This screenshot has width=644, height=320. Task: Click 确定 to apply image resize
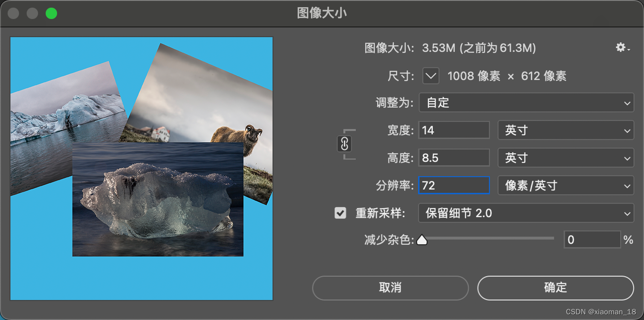pyautogui.click(x=555, y=288)
